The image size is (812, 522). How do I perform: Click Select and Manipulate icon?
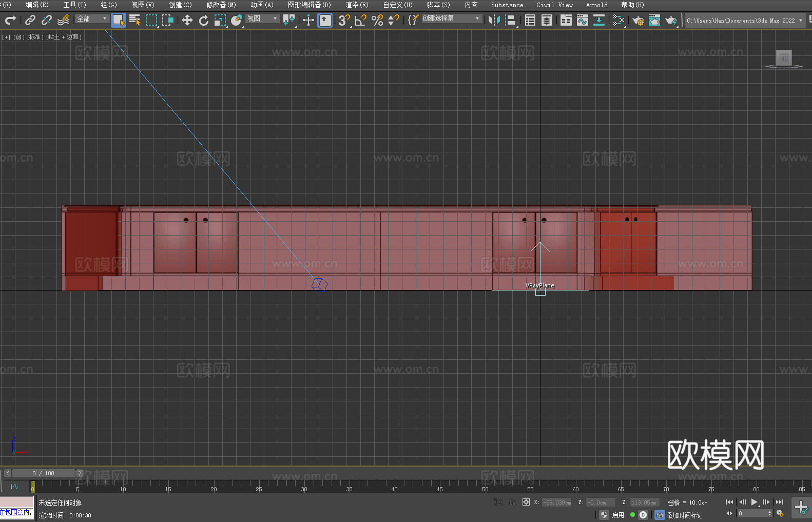coord(308,20)
